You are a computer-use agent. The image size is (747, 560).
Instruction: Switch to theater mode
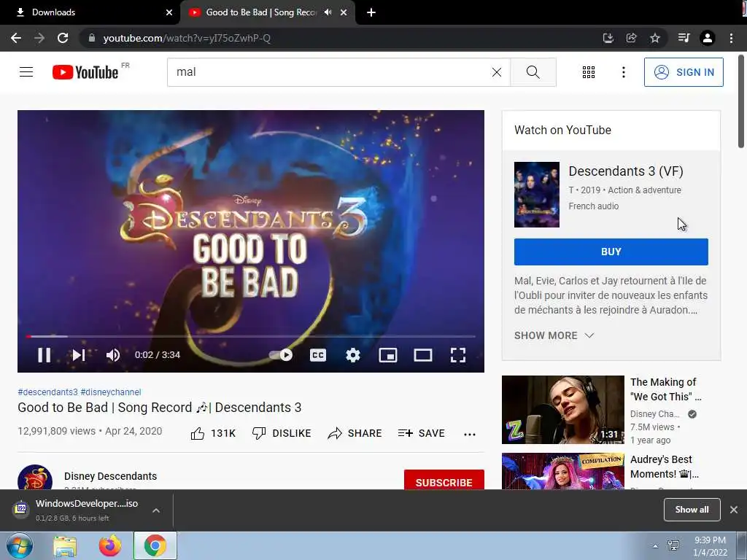click(x=423, y=355)
